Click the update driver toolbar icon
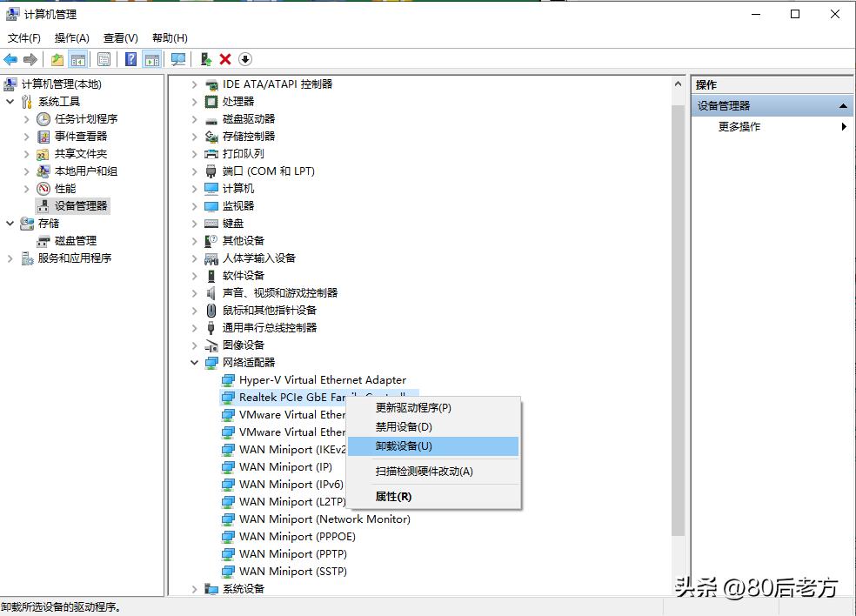This screenshot has width=856, height=616. [206, 58]
